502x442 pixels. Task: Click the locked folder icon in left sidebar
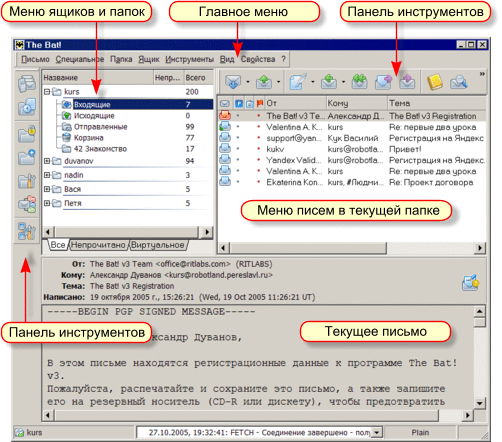coord(27,134)
